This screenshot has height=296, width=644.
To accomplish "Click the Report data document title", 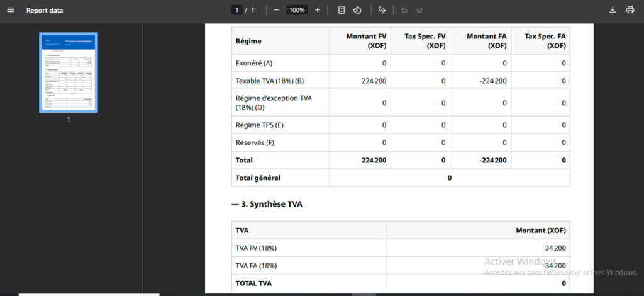I will point(45,11).
